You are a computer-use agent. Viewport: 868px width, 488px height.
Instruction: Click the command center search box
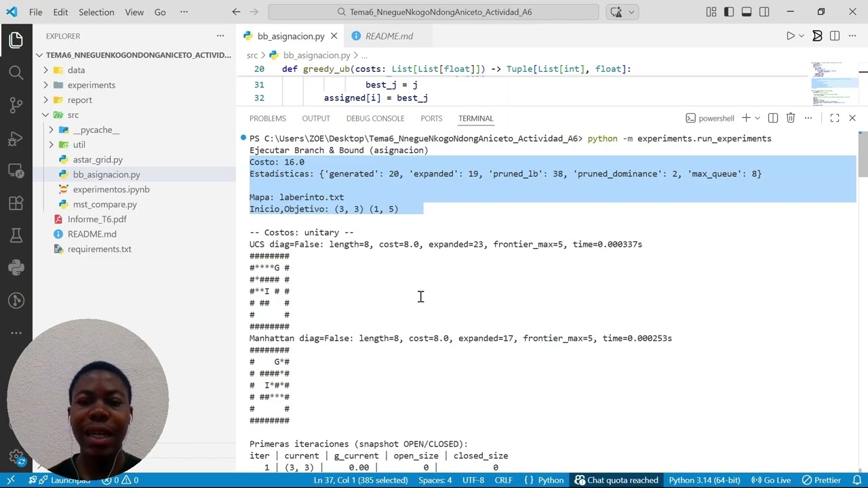click(x=433, y=12)
